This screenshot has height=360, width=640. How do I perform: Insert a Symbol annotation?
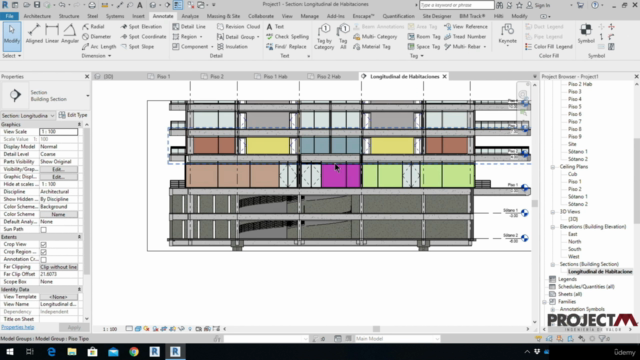pos(586,33)
